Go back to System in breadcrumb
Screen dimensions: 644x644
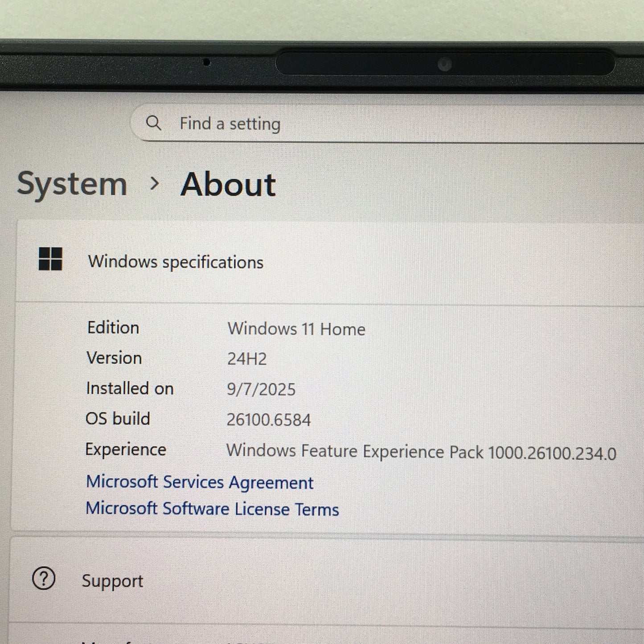click(x=72, y=184)
